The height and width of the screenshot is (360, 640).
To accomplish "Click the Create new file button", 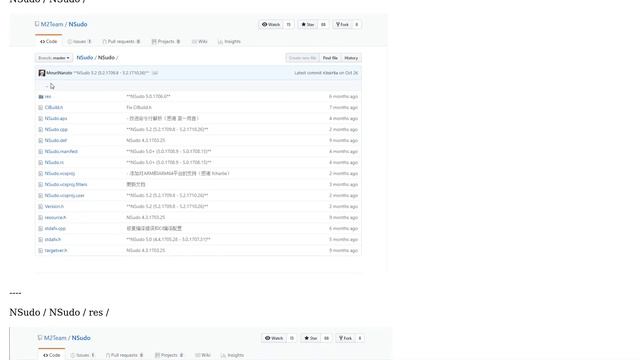I will tap(302, 58).
